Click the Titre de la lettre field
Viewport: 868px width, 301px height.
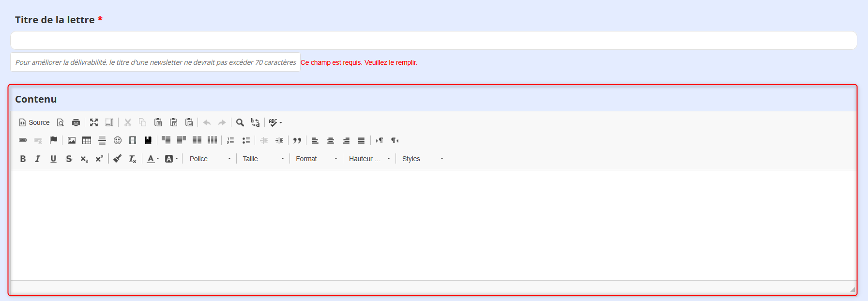tap(433, 41)
